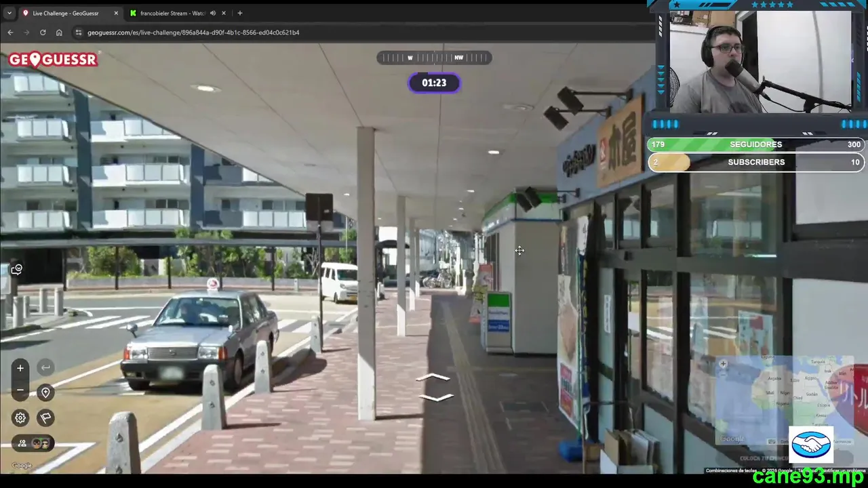
Task: Close the francobieler Stream tab
Action: 224,13
